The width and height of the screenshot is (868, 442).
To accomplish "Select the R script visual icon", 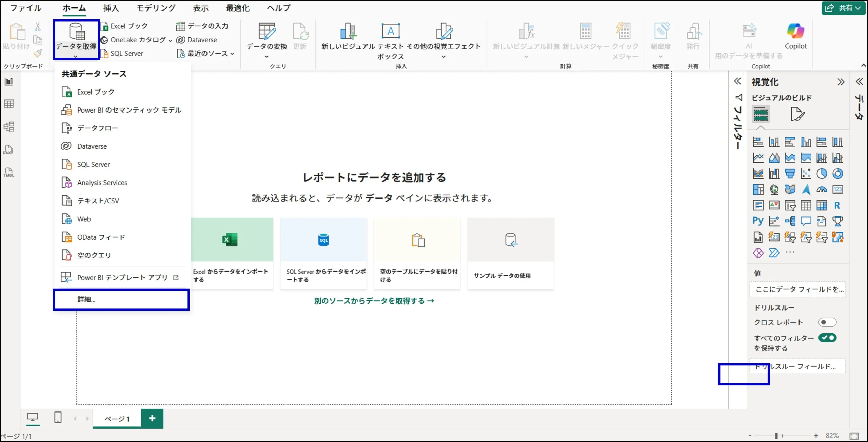I will pyautogui.click(x=837, y=205).
